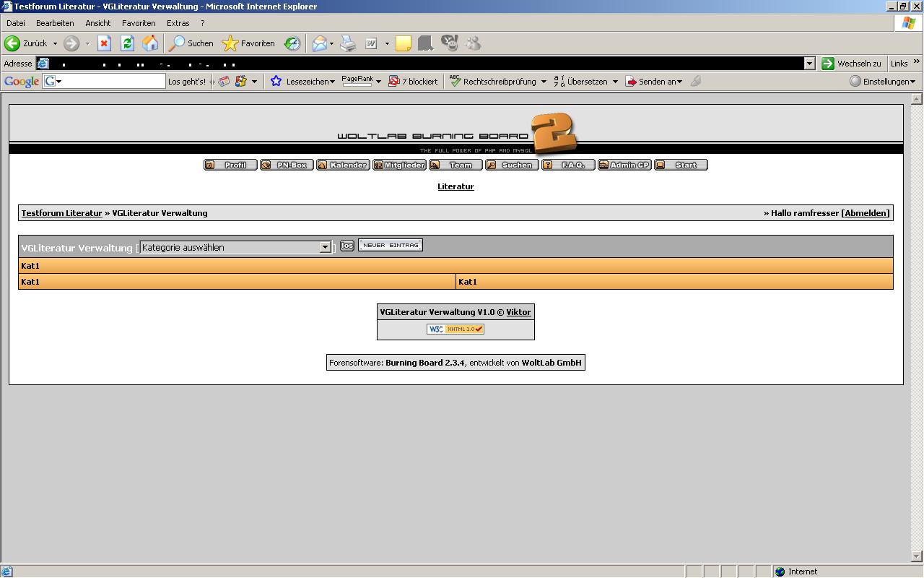
Task: Refresh the page with the reload icon
Action: pos(127,43)
